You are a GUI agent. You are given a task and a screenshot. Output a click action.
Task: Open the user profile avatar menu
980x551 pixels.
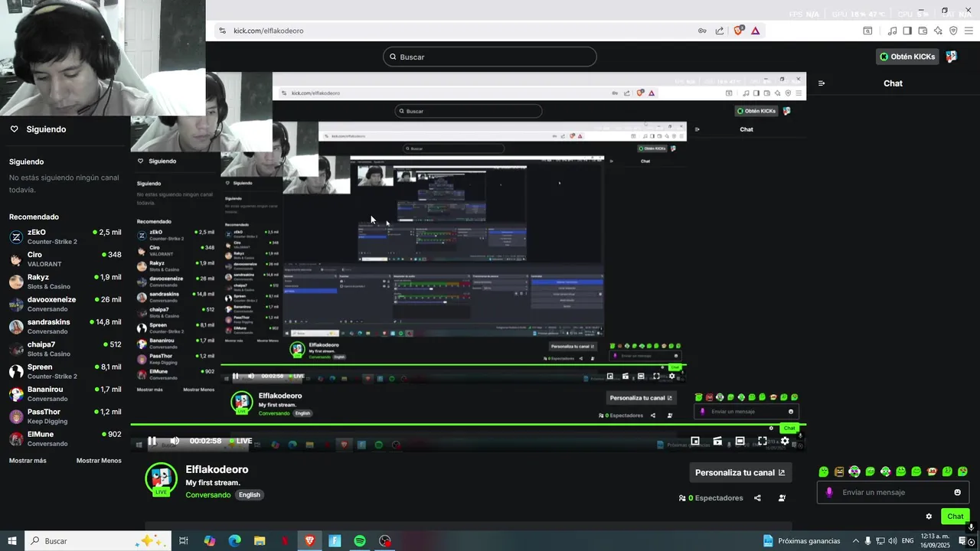point(952,57)
